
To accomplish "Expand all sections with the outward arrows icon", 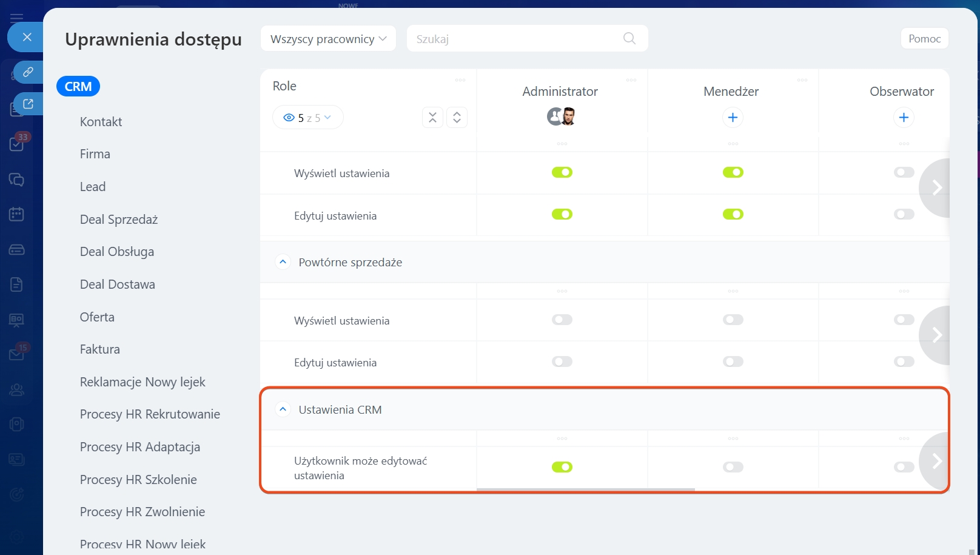I will [457, 118].
